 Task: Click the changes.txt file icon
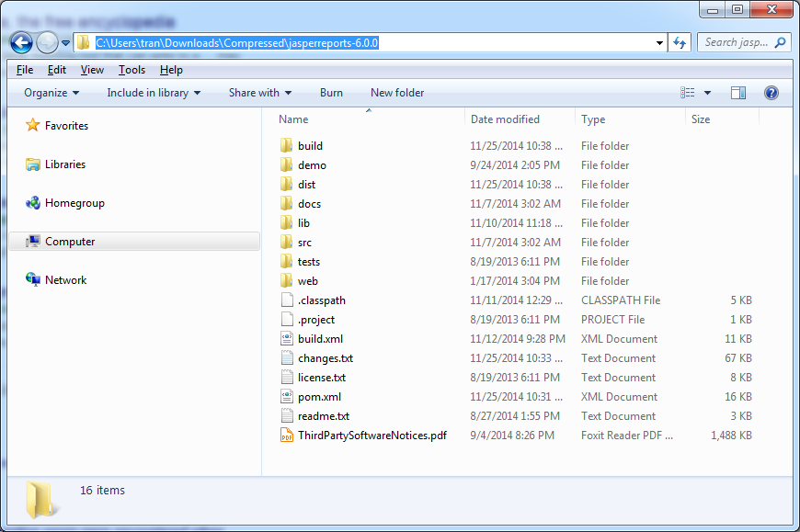(x=287, y=358)
